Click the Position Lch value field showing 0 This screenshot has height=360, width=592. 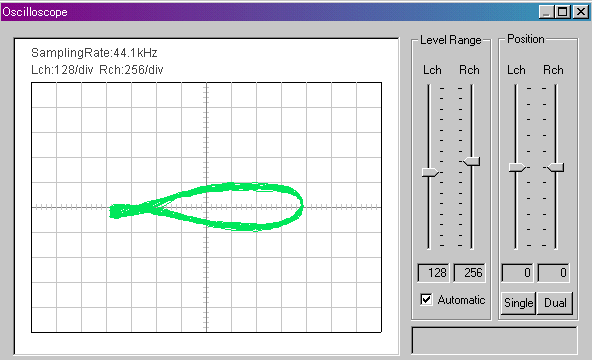point(517,272)
